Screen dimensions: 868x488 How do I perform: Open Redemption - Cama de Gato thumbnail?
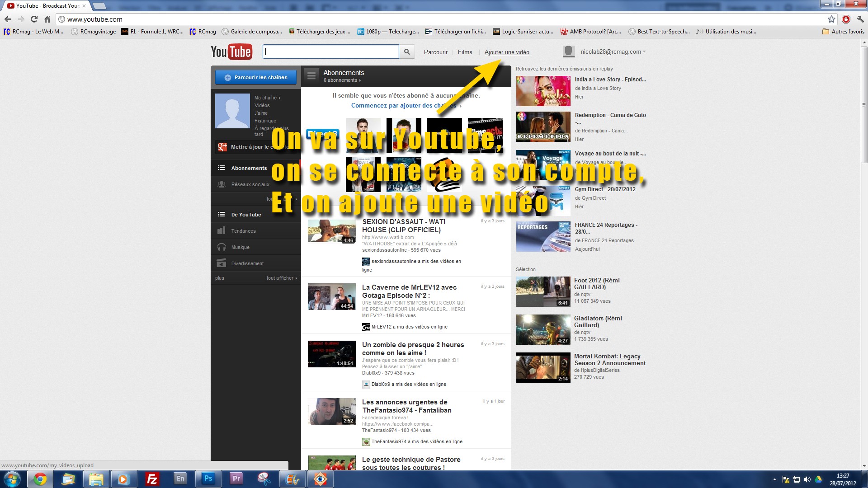tap(543, 127)
